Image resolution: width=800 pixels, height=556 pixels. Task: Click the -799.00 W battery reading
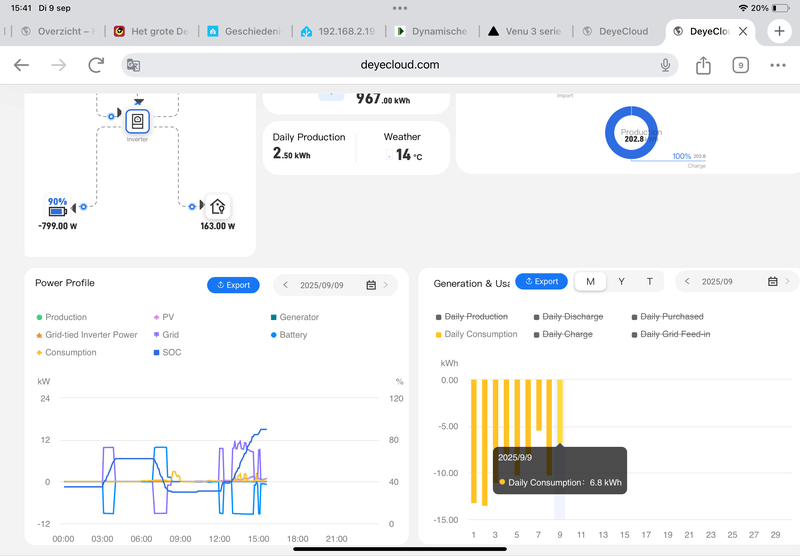pyautogui.click(x=58, y=226)
